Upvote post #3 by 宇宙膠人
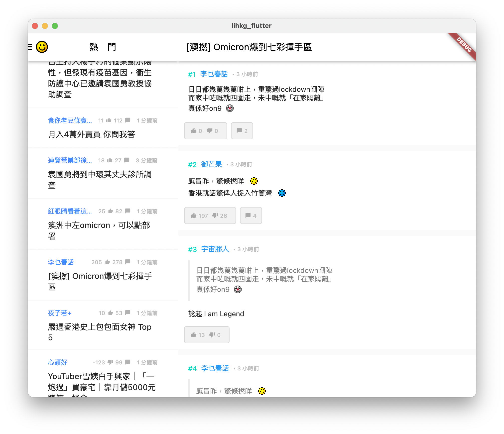This screenshot has width=504, height=434. point(194,335)
